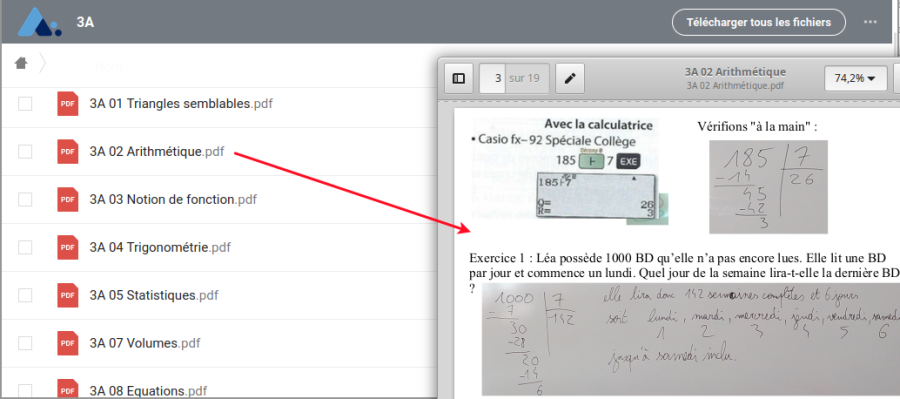900x399 pixels.
Task: Tick the 3A 03 Notion de fonction checkbox
Action: [25, 200]
